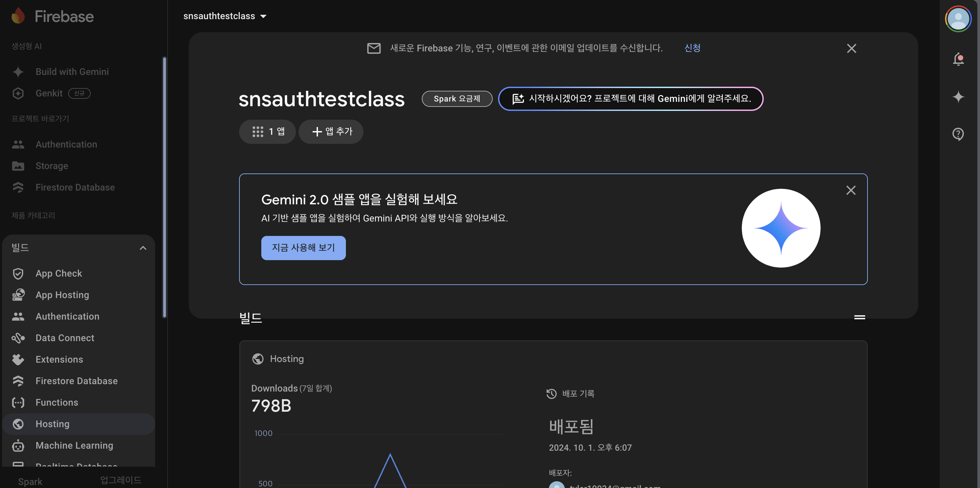
Task: Click the sidebar vertical scrollbar
Action: pyautogui.click(x=164, y=187)
